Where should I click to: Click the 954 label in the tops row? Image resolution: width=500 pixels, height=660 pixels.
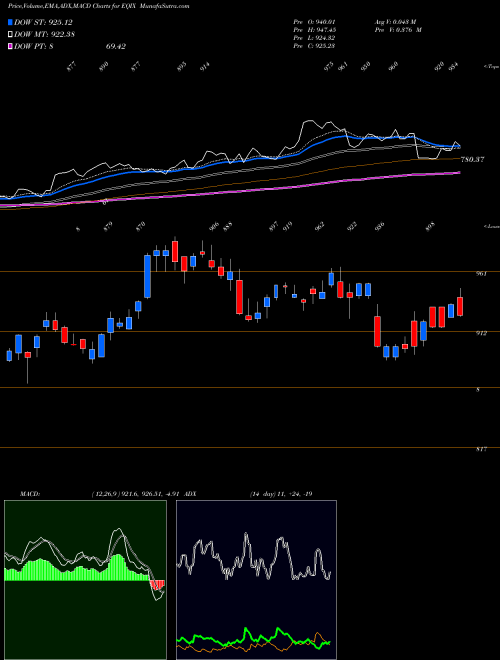click(453, 66)
